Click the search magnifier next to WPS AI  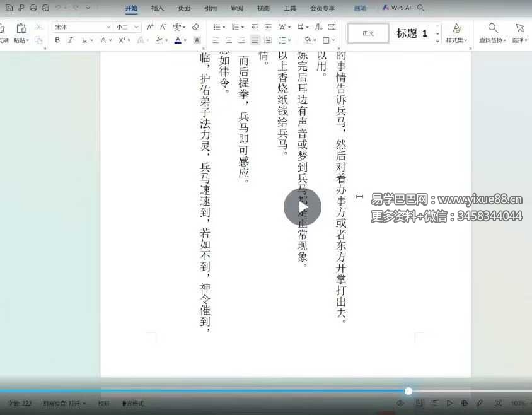click(420, 8)
